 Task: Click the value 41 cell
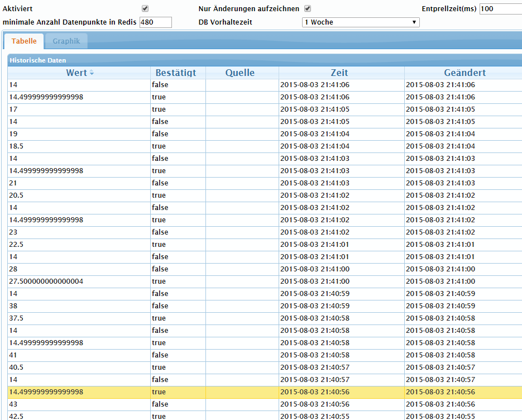[79, 355]
